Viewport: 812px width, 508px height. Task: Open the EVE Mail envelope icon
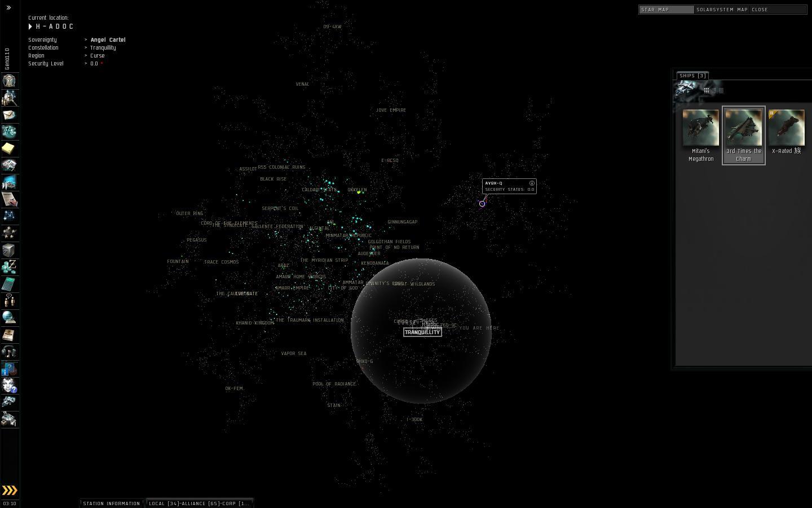tap(9, 115)
